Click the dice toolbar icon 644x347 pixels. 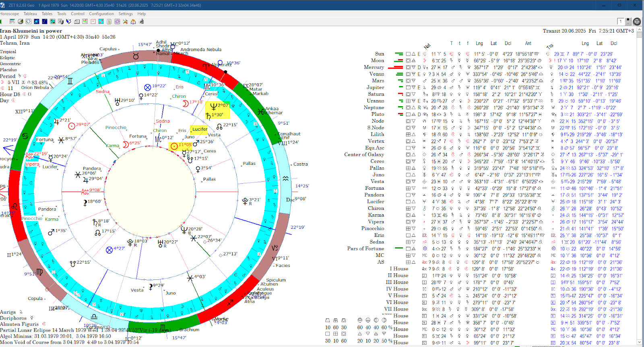click(60, 21)
